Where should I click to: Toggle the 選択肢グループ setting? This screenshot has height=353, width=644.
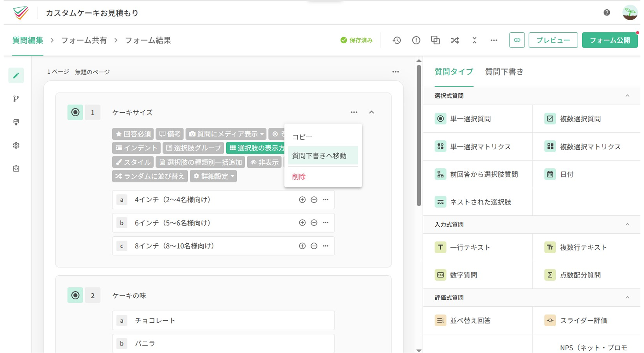point(193,148)
